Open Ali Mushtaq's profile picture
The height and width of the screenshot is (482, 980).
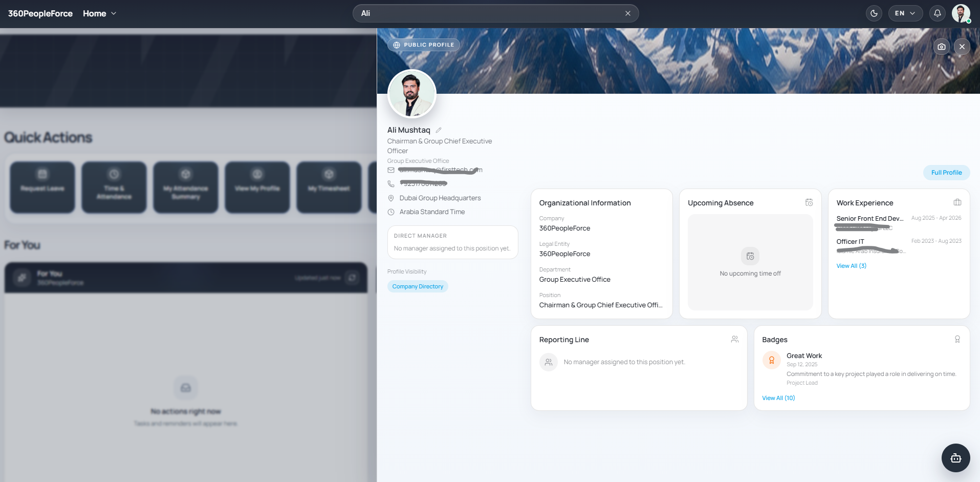click(x=412, y=94)
